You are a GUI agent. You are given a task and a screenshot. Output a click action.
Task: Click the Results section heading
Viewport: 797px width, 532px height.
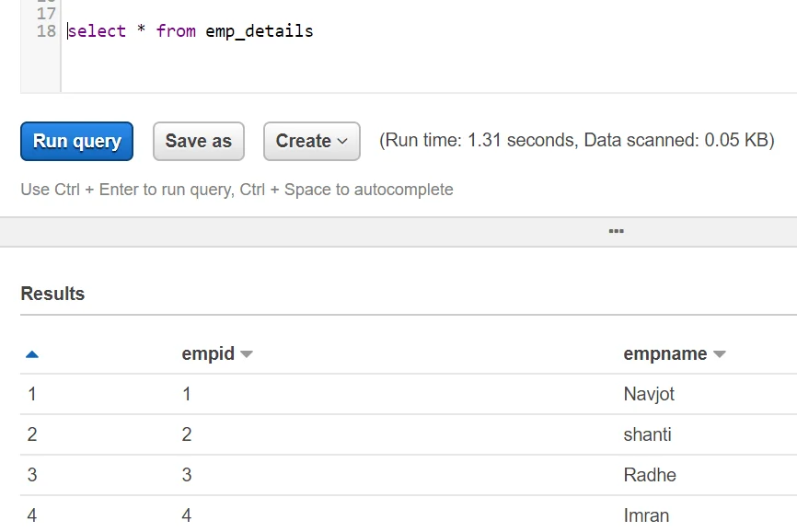52,294
